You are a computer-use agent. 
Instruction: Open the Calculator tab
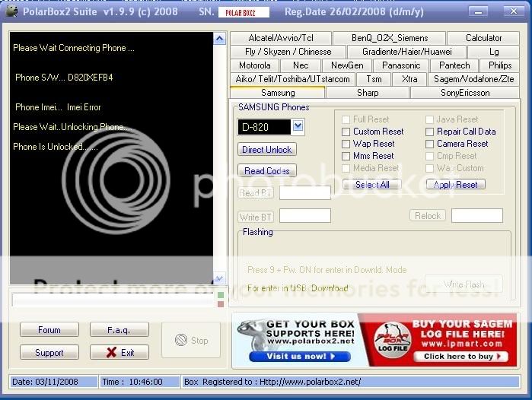coord(483,38)
